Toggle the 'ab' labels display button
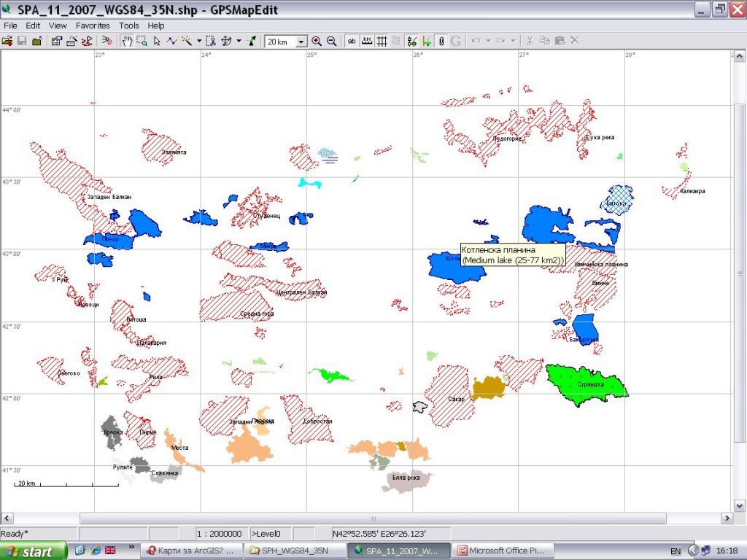Screen dimensions: 747x560 tap(352, 42)
